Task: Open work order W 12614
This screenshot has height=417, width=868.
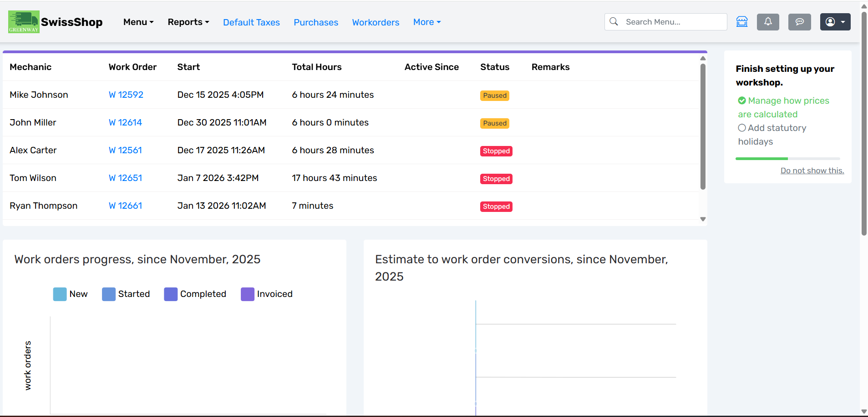Action: click(125, 122)
